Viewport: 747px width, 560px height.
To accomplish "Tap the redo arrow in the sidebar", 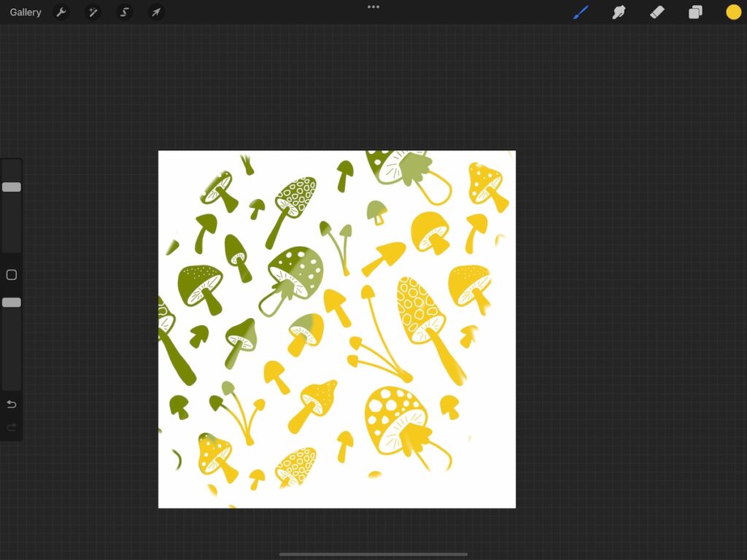I will 11,427.
